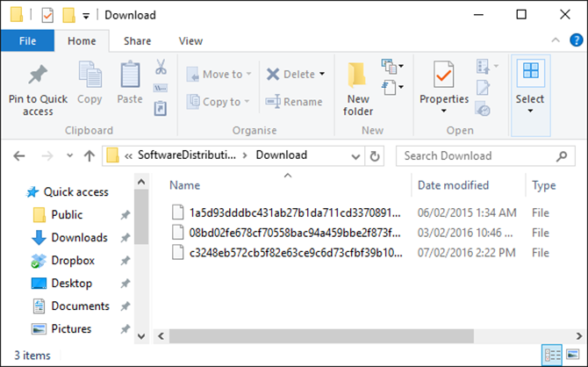Switch to large icons view
Viewport: 588px width, 367px height.
[x=571, y=356]
